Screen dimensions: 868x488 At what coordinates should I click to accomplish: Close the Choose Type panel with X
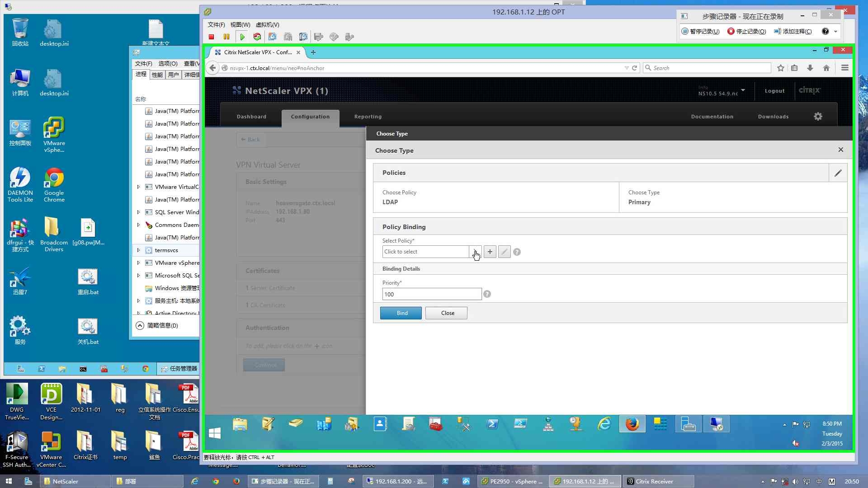tap(841, 150)
